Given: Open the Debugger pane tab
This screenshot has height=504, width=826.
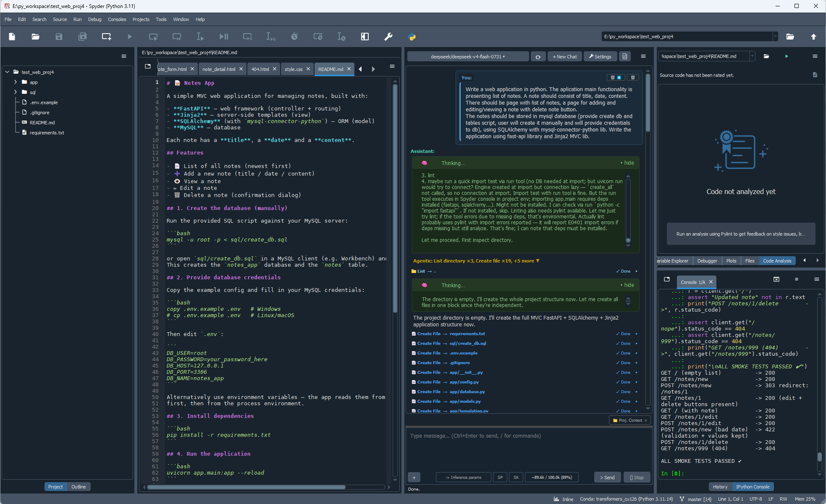Looking at the screenshot, I should [x=707, y=261].
